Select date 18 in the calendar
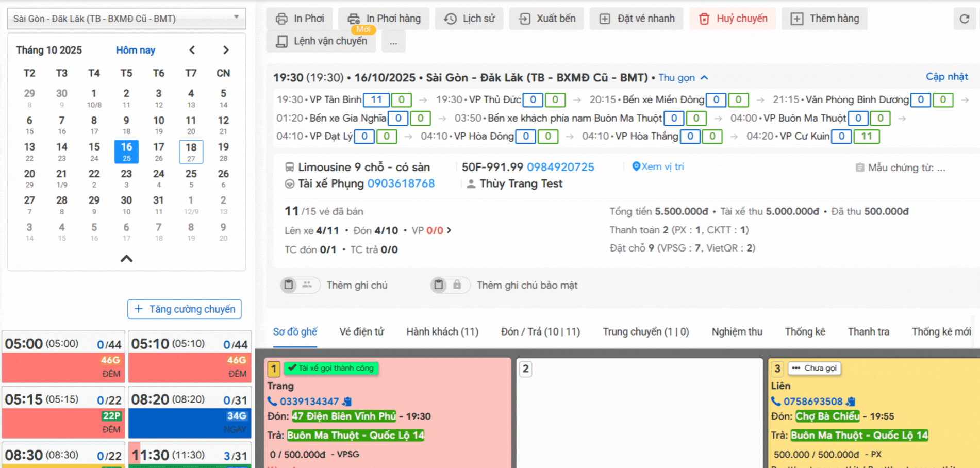Image resolution: width=980 pixels, height=468 pixels. [191, 152]
